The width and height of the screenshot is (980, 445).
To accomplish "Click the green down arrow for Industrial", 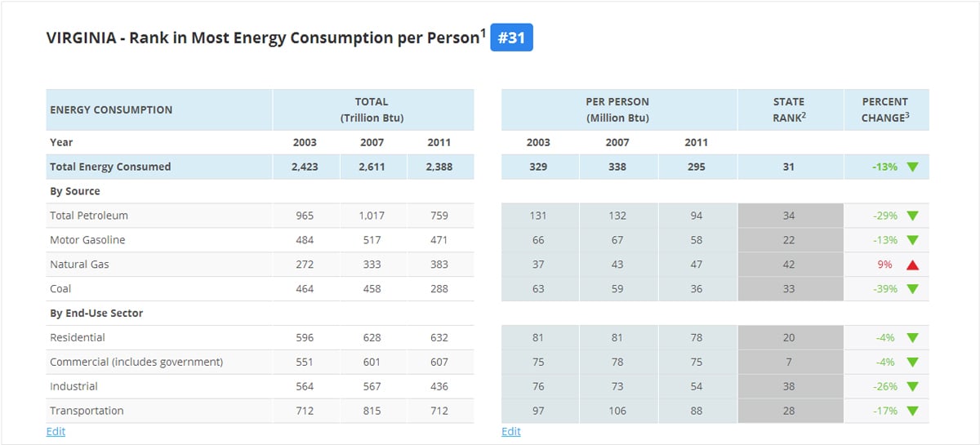I will [x=912, y=387].
